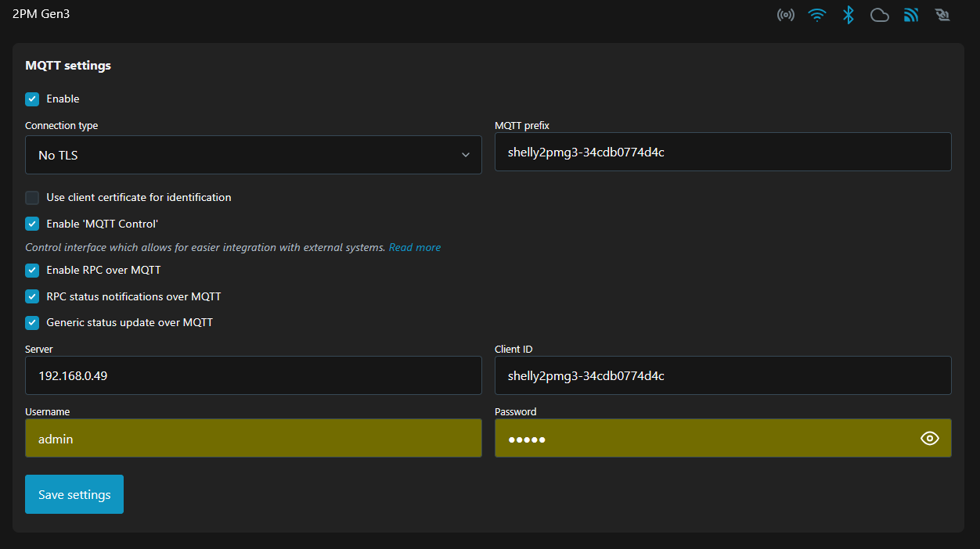Click the crossed-out icon after the MQTT feed icon
This screenshot has width=980, height=549.
point(942,15)
